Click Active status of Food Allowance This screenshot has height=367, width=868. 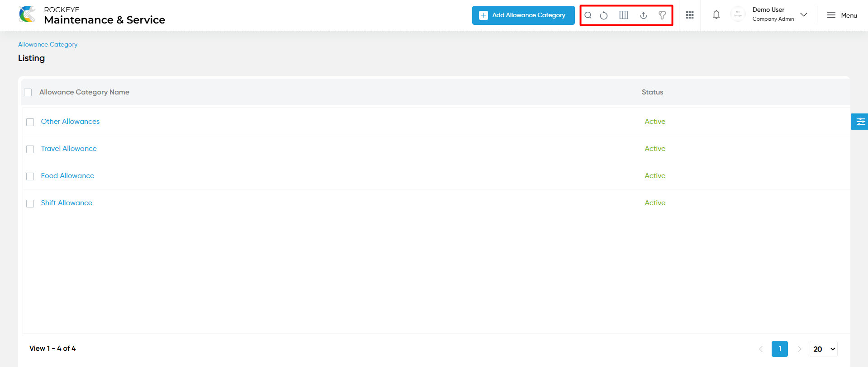[655, 176]
